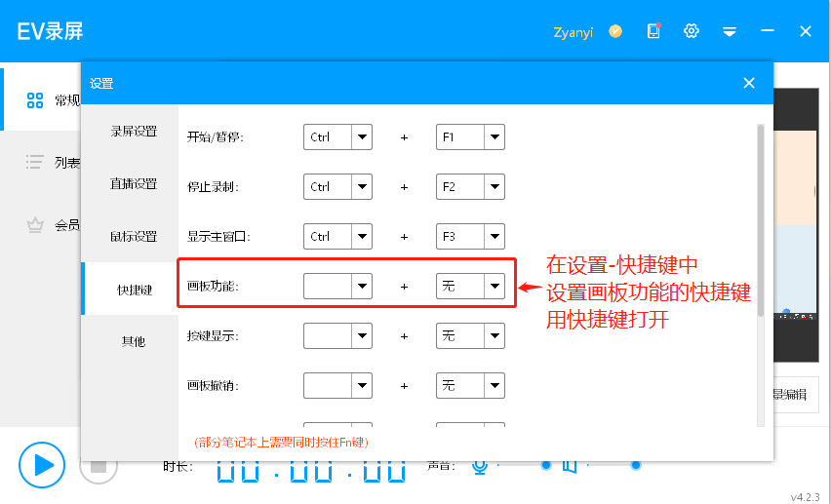
Task: Open the 会员 sidebar section
Action: click(41, 225)
